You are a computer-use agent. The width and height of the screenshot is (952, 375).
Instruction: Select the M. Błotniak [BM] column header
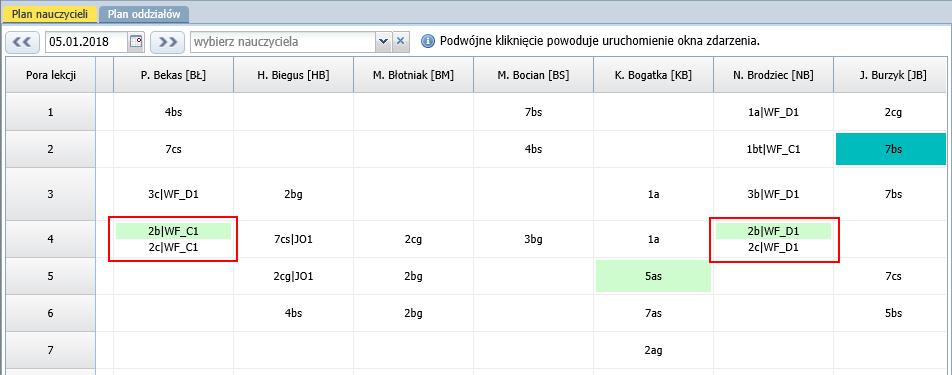pyautogui.click(x=413, y=75)
